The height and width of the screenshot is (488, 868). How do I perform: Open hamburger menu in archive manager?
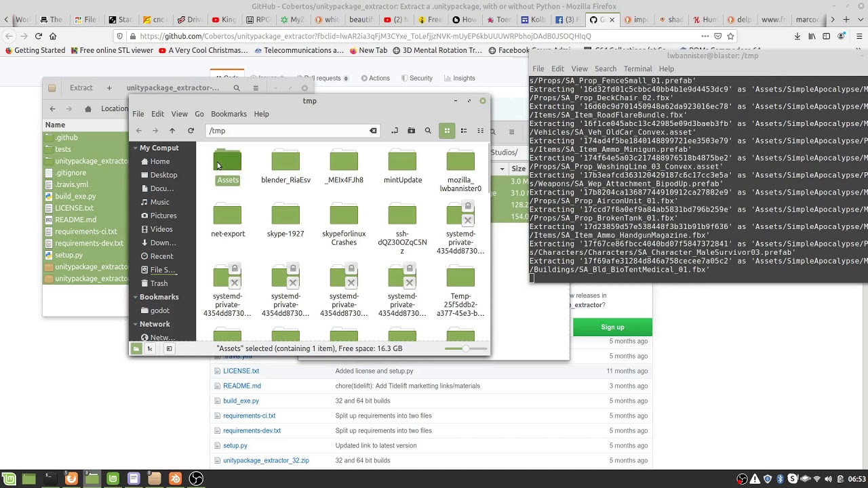(256, 87)
